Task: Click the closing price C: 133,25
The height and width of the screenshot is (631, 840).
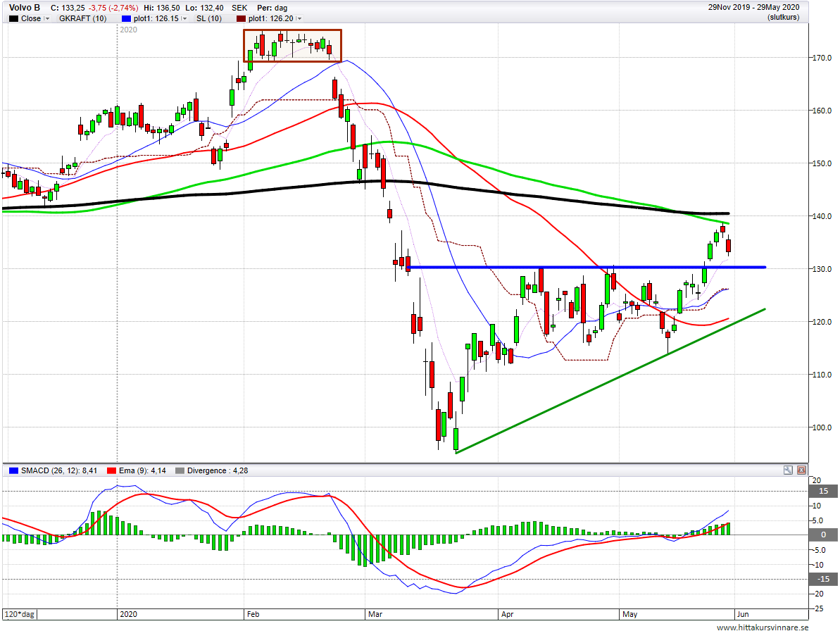Action: pos(68,8)
